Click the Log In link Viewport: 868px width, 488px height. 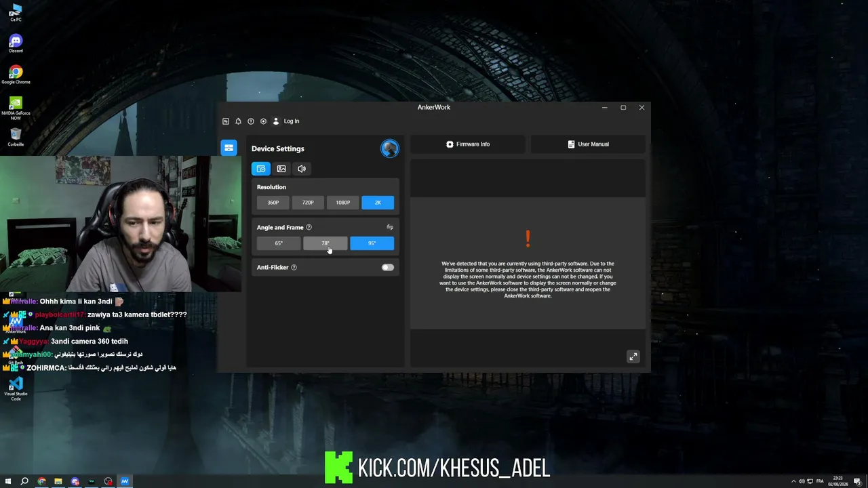[292, 121]
